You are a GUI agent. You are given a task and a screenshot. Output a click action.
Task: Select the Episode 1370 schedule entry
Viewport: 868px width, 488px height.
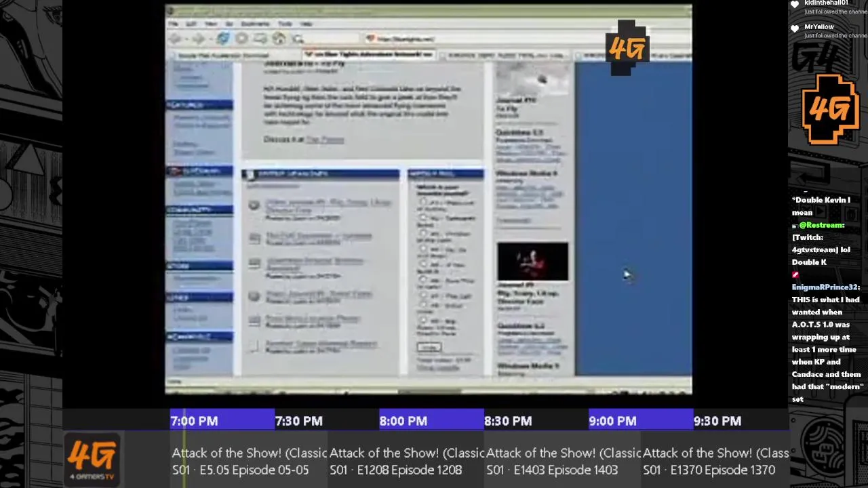pos(715,461)
